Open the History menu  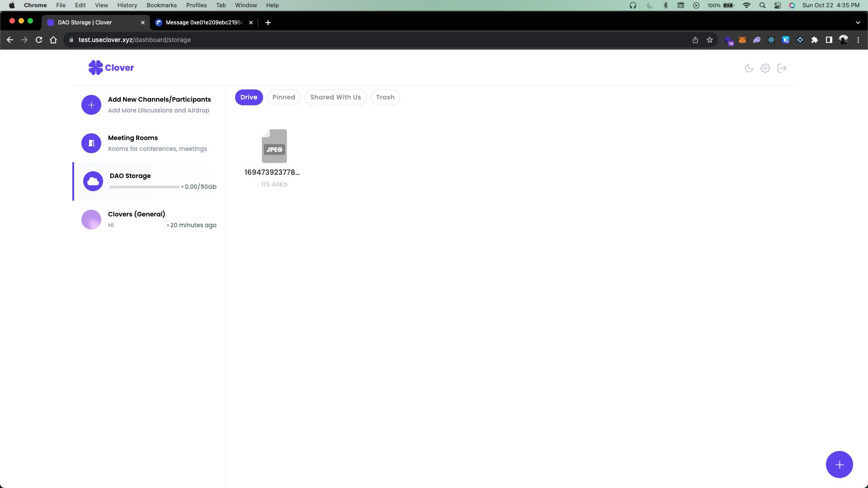[x=127, y=5]
